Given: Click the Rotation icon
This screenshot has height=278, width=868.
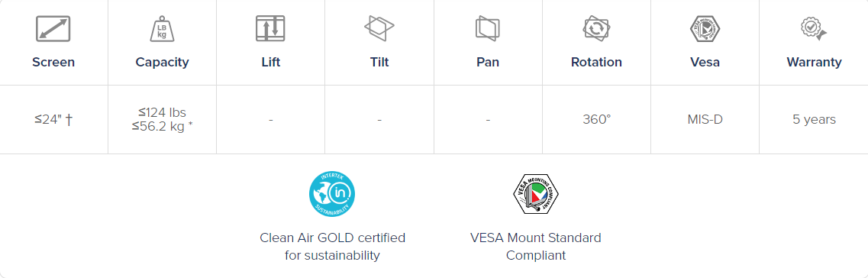Looking at the screenshot, I should (596, 28).
